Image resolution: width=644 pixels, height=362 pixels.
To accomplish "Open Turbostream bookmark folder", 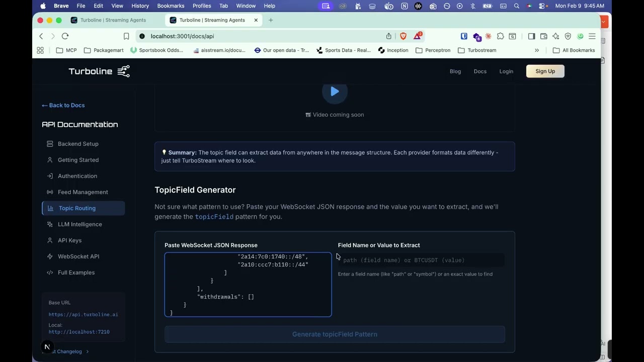I will 477,50.
